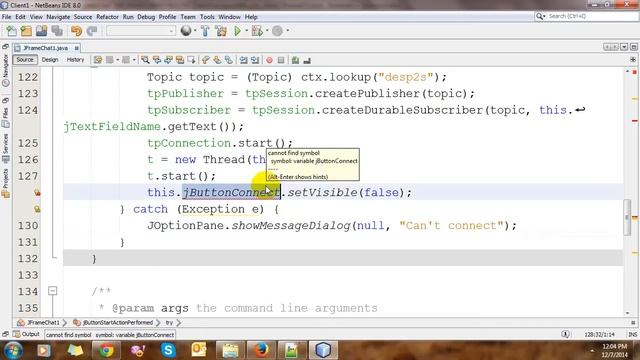Open dropdown arrow next to Profile Project
Viewport: 640px width, 360px height.
coord(287,31)
